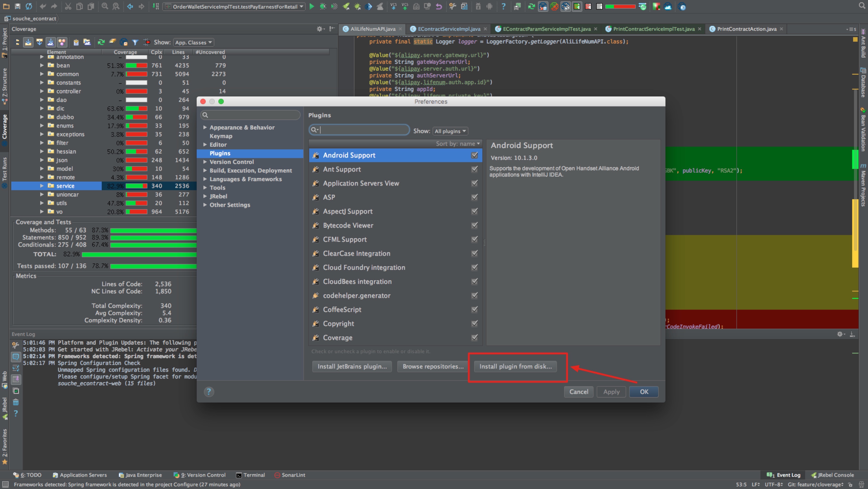Click the Settings wrench icon in main toolbar
The height and width of the screenshot is (489, 868).
tap(453, 6)
